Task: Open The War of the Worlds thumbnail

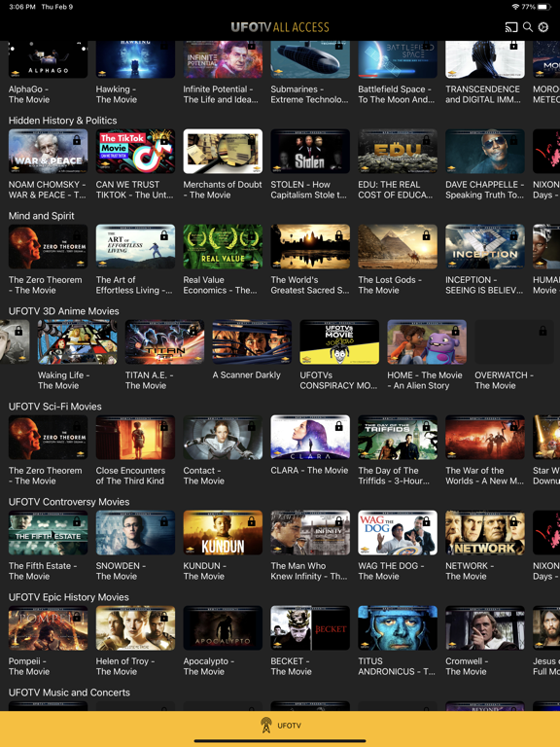Action: tap(485, 437)
